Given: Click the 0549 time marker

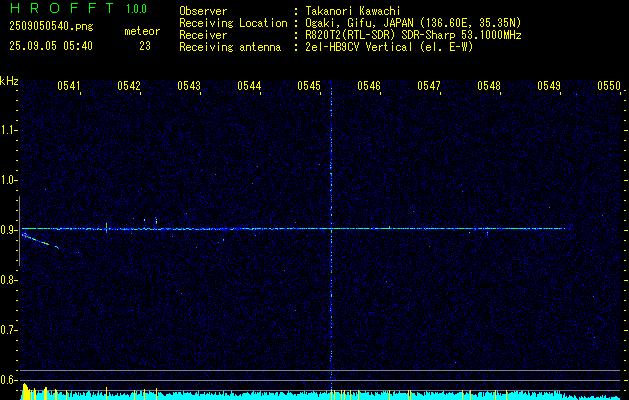Looking at the screenshot, I should point(549,86).
